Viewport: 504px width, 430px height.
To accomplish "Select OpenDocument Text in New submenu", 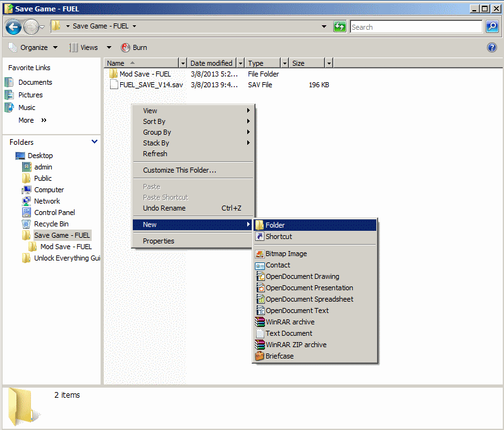I will pyautogui.click(x=315, y=310).
